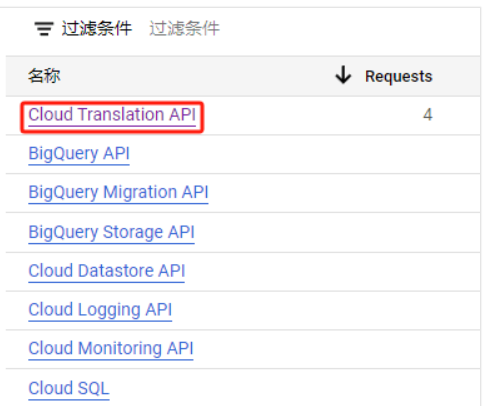Viewport: 484px width, 406px height.
Task: Open the BigQuery API link
Action: coord(79,154)
